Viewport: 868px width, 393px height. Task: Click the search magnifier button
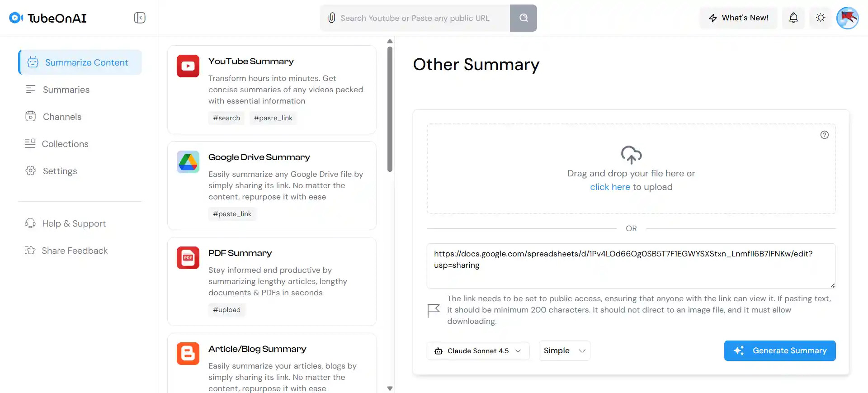point(524,18)
